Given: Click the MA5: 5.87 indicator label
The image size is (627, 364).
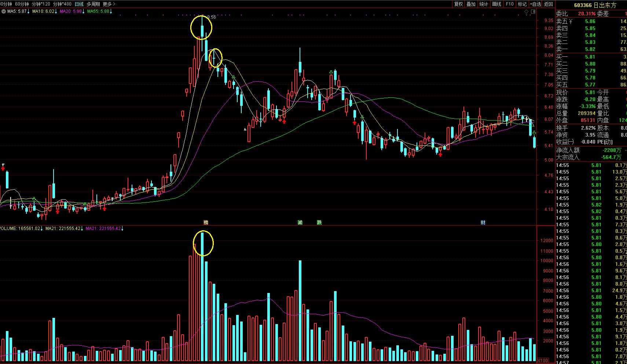Looking at the screenshot, I should click(x=18, y=11).
